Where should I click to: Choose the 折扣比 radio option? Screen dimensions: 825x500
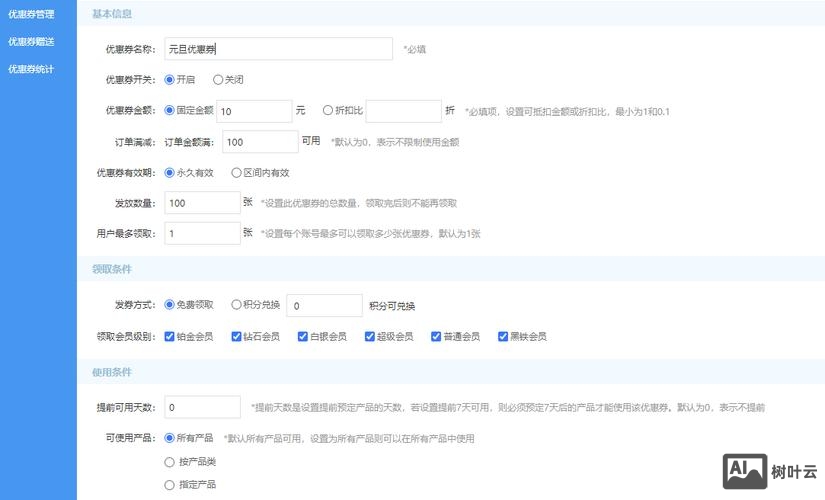(328, 110)
